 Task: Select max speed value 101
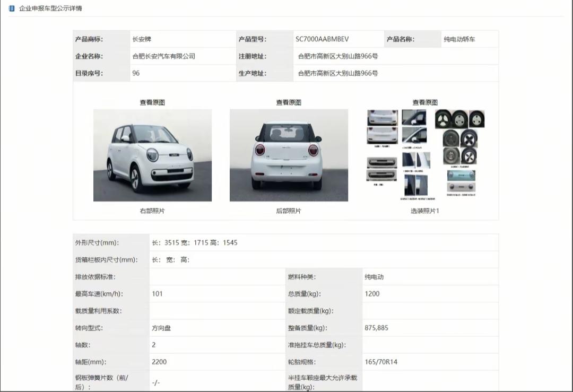click(157, 294)
